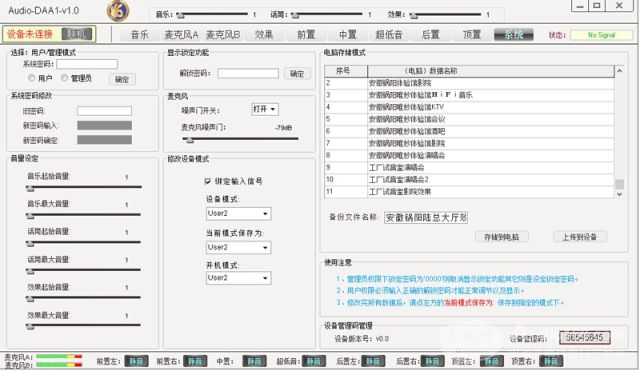Select the 用户 radio button
Viewport: 640px width, 371px height.
(x=31, y=78)
